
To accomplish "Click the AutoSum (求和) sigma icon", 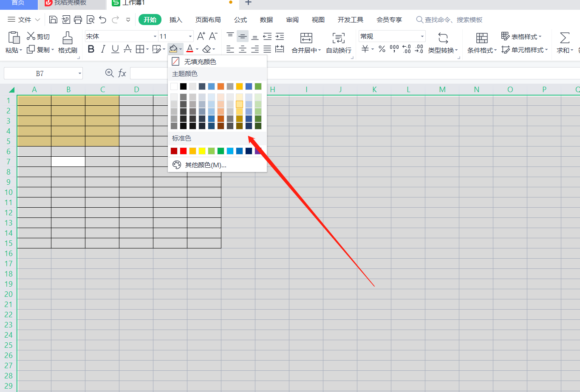I will tap(565, 38).
